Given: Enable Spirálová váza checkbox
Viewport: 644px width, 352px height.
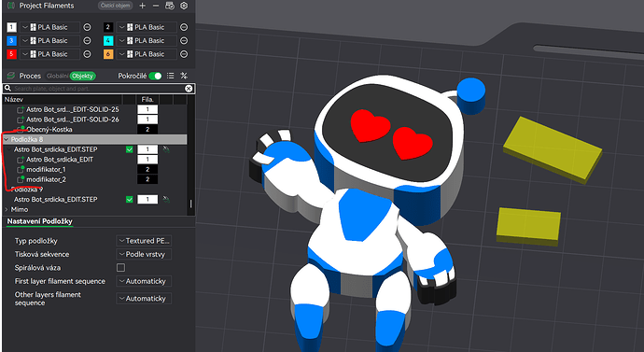Looking at the screenshot, I should coord(120,267).
